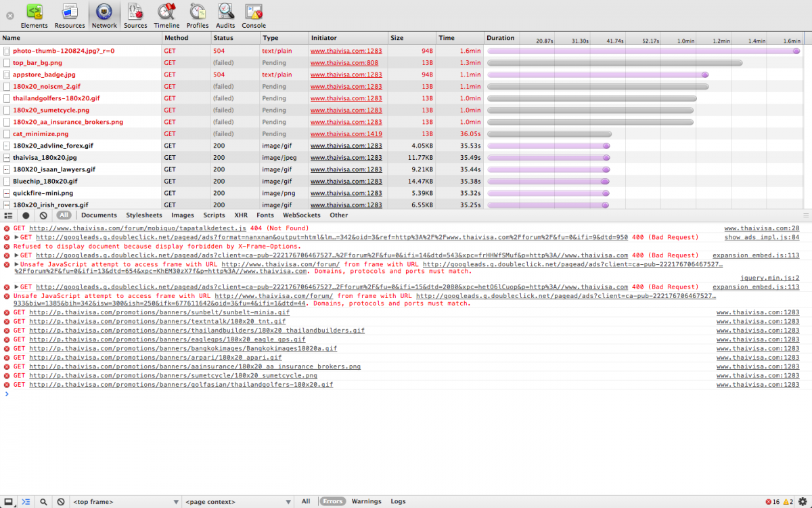Clear the network log

43,215
